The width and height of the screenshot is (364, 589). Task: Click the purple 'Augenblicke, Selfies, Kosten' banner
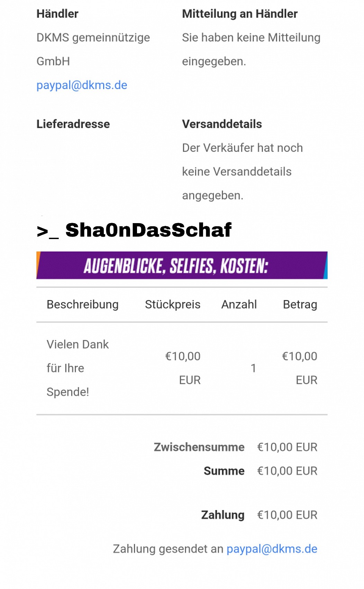[x=182, y=265]
